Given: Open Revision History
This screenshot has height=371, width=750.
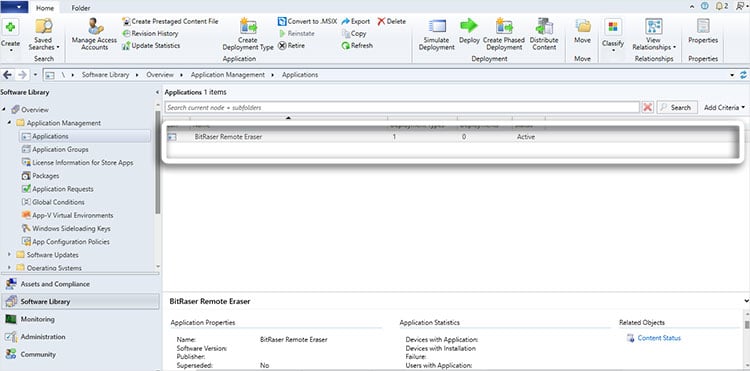Looking at the screenshot, I should 150,33.
